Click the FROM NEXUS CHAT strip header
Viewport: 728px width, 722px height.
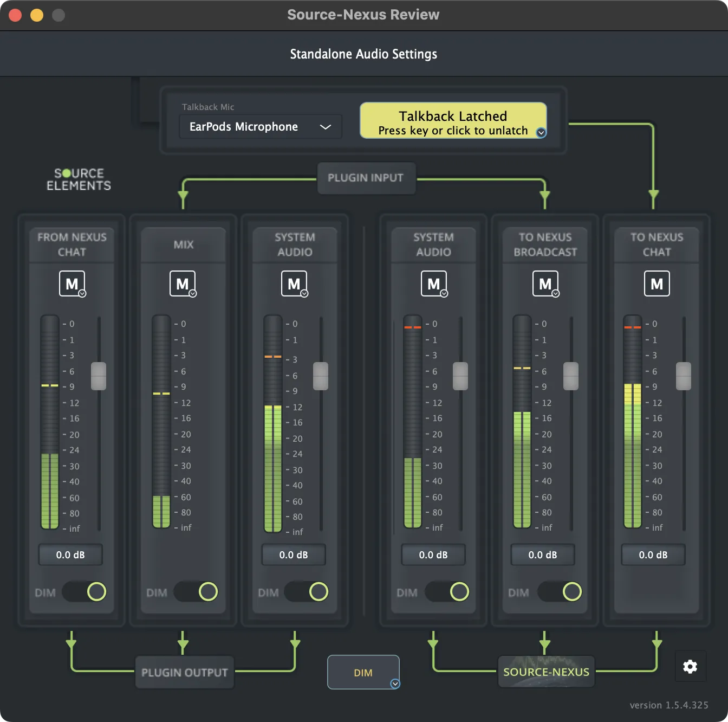pos(72,244)
